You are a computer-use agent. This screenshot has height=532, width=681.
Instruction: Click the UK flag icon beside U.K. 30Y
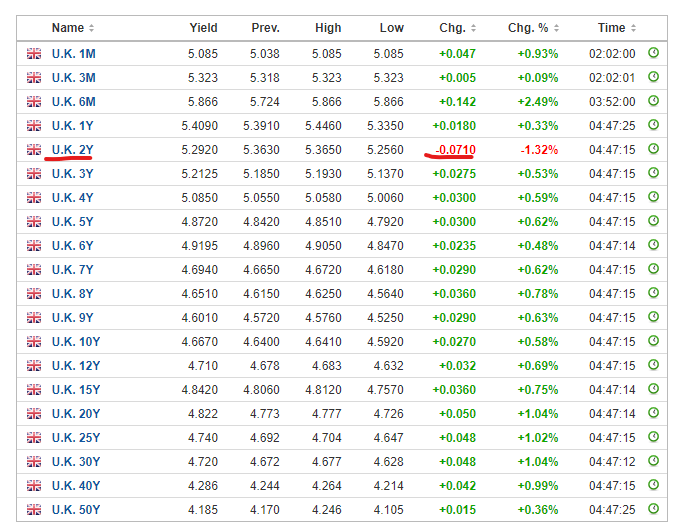point(34,461)
